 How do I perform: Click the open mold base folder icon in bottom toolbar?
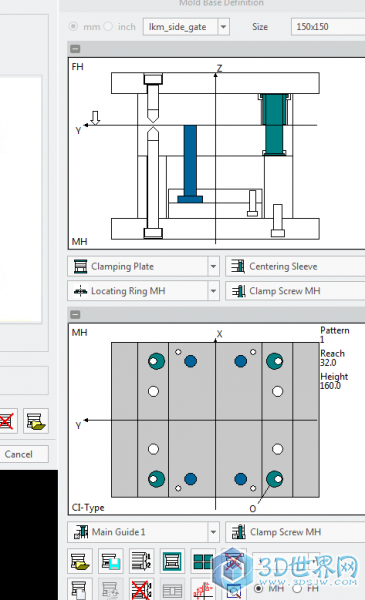[x=80, y=561]
